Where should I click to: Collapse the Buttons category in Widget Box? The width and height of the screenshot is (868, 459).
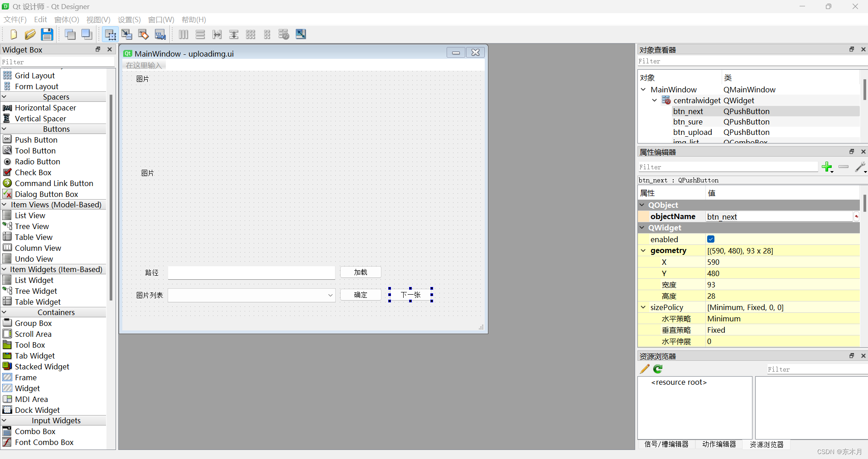(4, 129)
